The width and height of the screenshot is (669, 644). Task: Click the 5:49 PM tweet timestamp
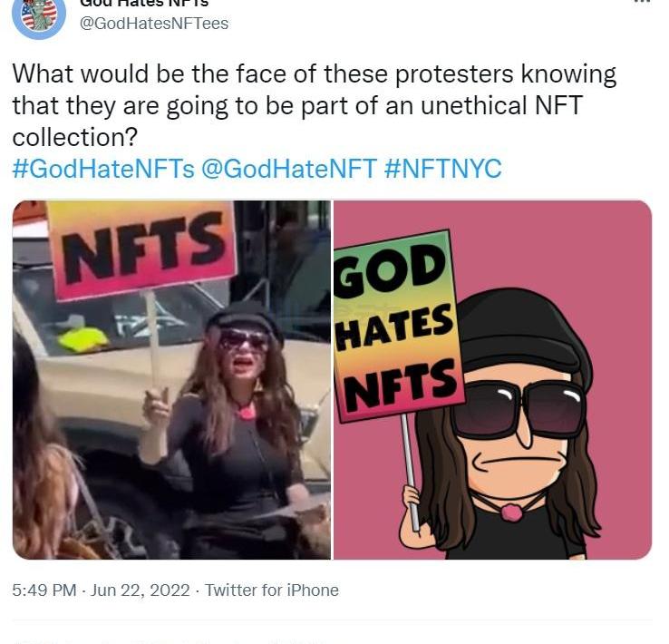point(44,590)
